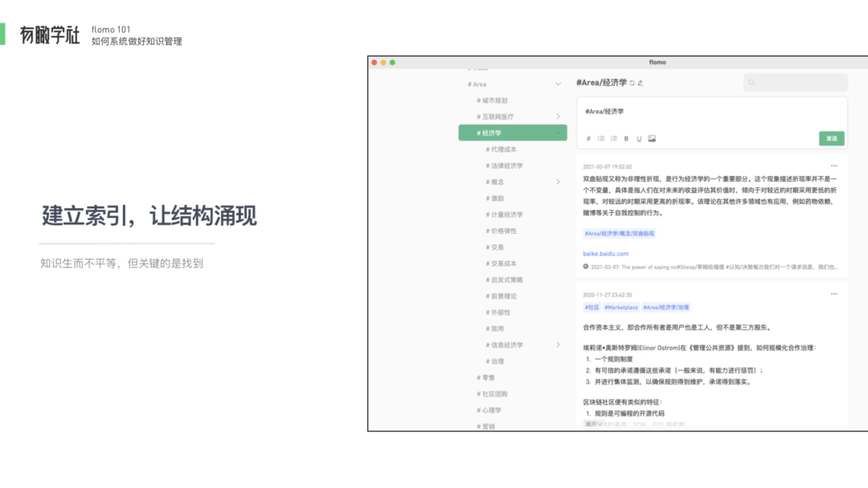Click the rename pencil icon beside #Area/经济学
This screenshot has height=488, width=868.
coord(641,83)
